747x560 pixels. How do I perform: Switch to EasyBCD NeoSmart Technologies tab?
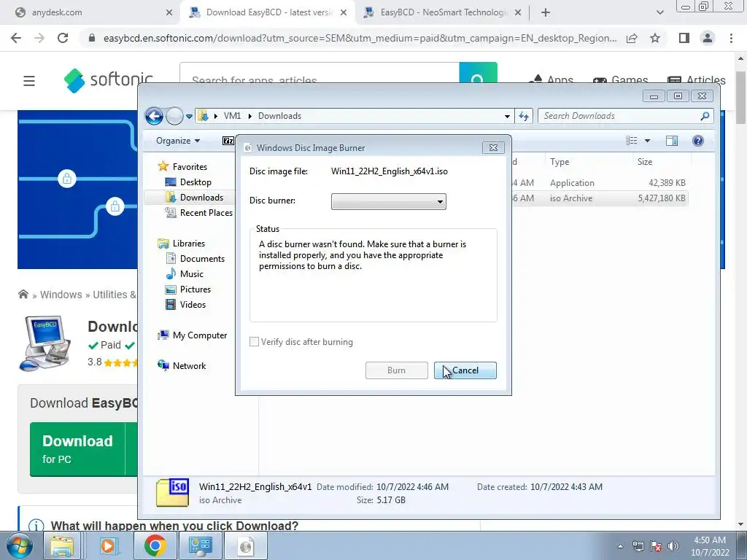pyautogui.click(x=443, y=12)
